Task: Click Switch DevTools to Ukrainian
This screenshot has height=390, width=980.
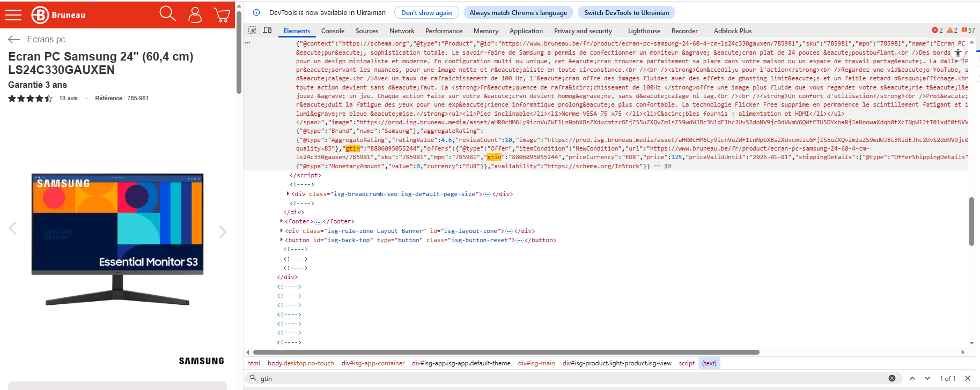Action: tap(627, 12)
